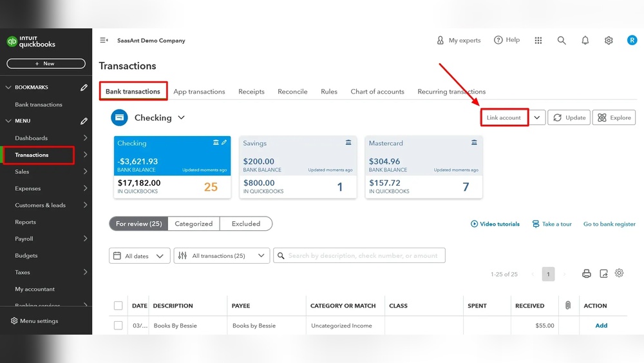644x363 pixels.
Task: Collapse the BOOKMARKS section
Action: pos(8,87)
